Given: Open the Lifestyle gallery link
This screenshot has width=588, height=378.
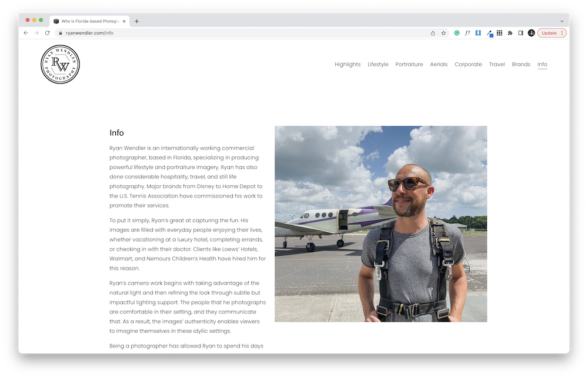Looking at the screenshot, I should coord(378,65).
